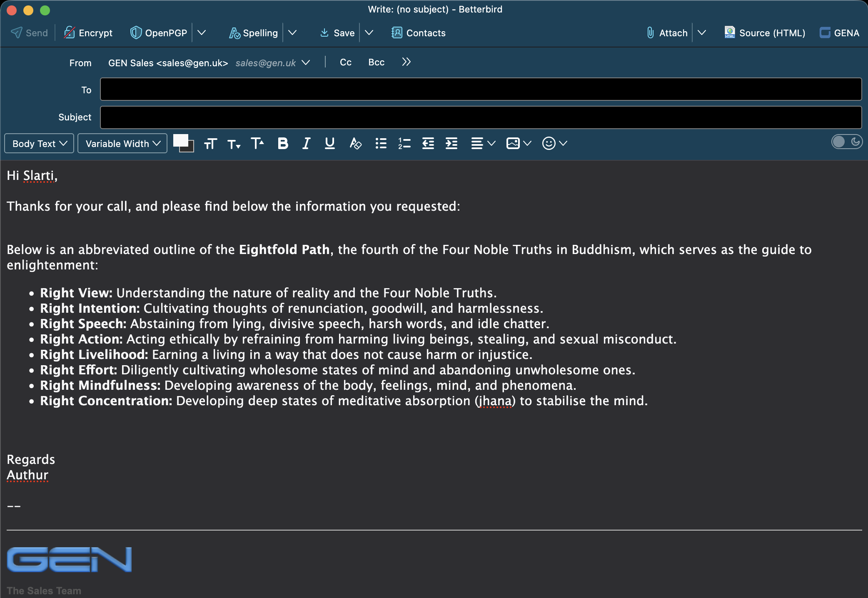Add a Bcc address field
The width and height of the screenshot is (868, 598).
(x=376, y=62)
